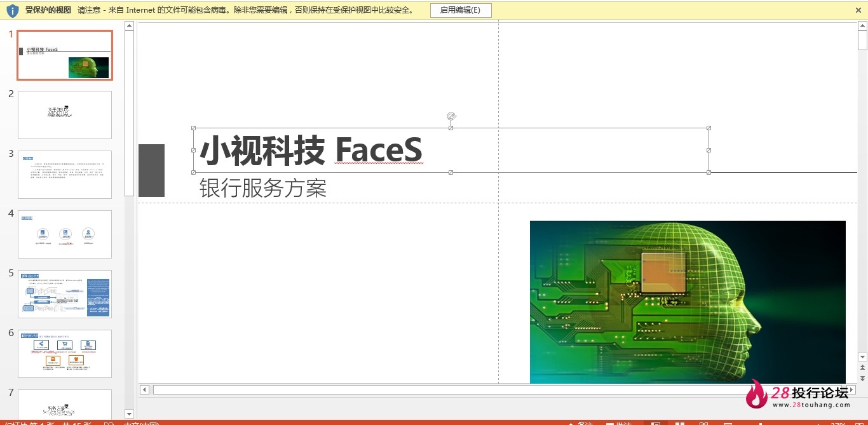Click the horizontal scrollbar right arrow
Screen dimensions: 868x425
click(852, 389)
